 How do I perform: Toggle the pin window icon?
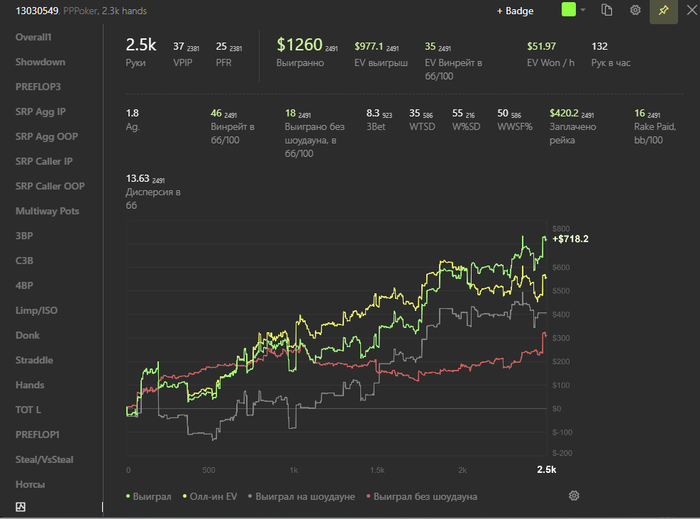click(x=663, y=10)
